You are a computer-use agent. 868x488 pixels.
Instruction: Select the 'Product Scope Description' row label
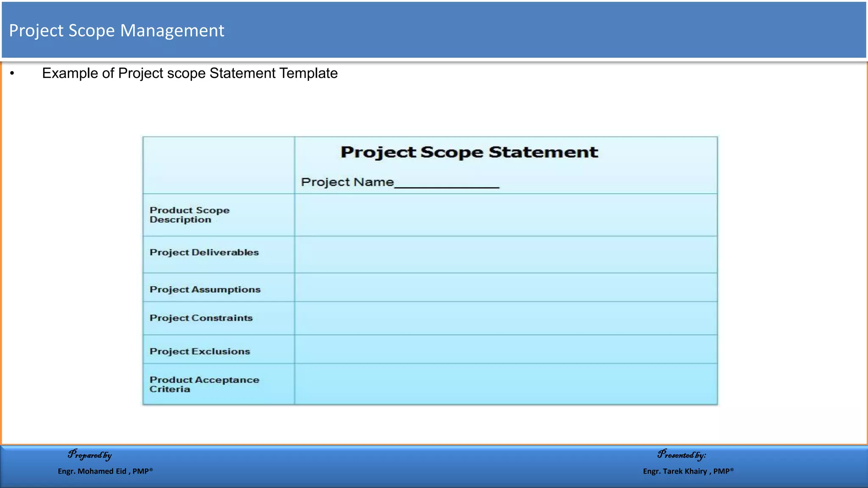pyautogui.click(x=189, y=215)
